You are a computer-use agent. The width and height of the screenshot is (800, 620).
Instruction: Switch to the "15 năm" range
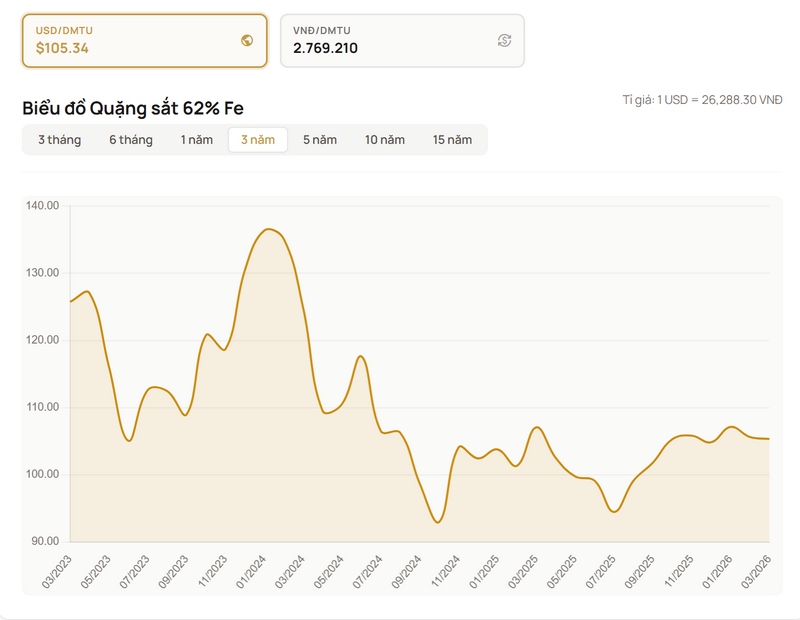tap(452, 140)
